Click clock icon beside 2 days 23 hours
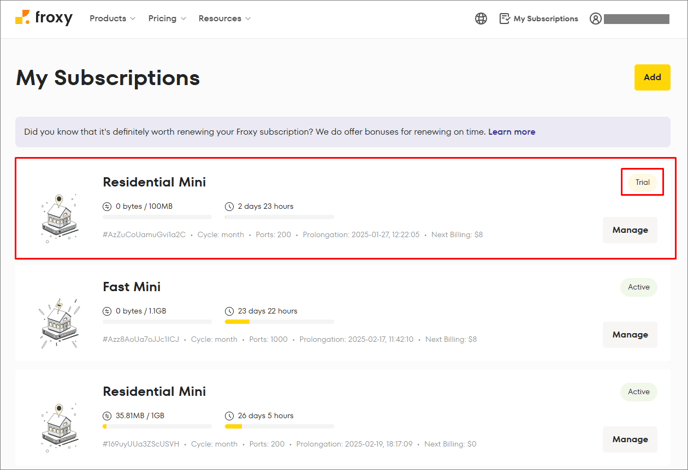 click(x=229, y=206)
